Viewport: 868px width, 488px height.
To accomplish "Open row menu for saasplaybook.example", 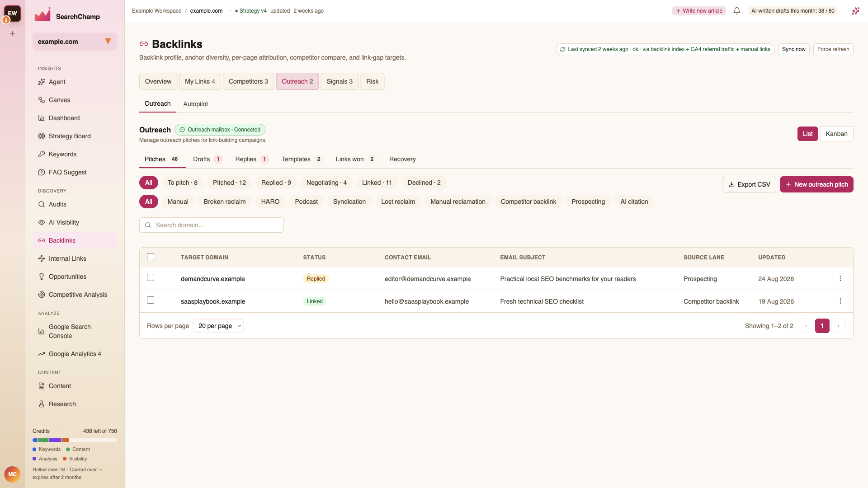I will (x=840, y=301).
